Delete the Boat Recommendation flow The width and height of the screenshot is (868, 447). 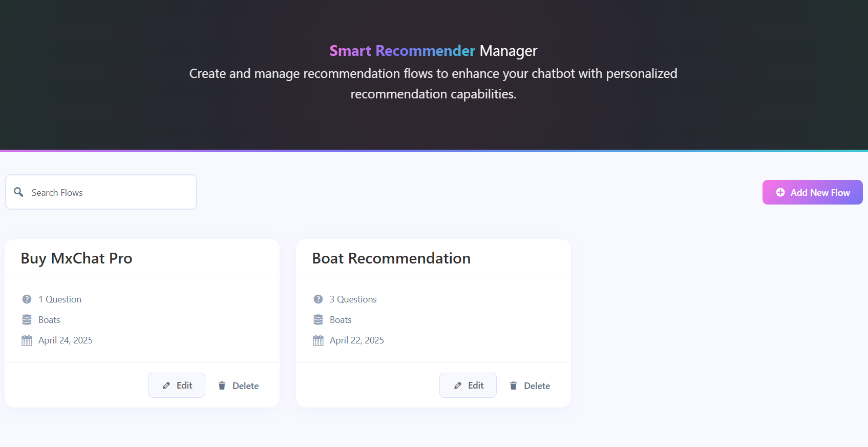point(530,385)
